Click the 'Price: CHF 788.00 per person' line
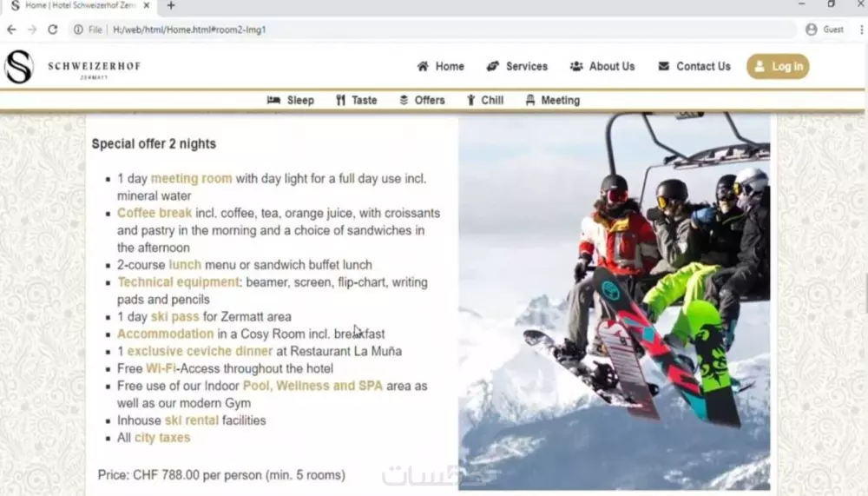This screenshot has width=868, height=496. tap(221, 475)
